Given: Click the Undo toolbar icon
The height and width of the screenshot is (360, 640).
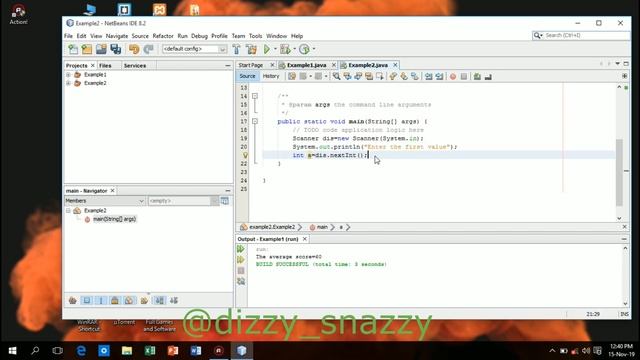Looking at the screenshot, I should click(x=134, y=49).
